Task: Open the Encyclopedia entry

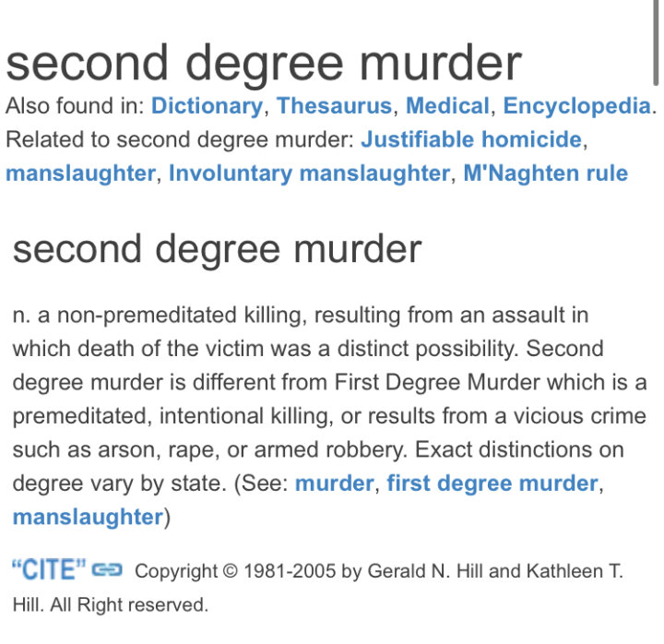Action: (x=576, y=105)
